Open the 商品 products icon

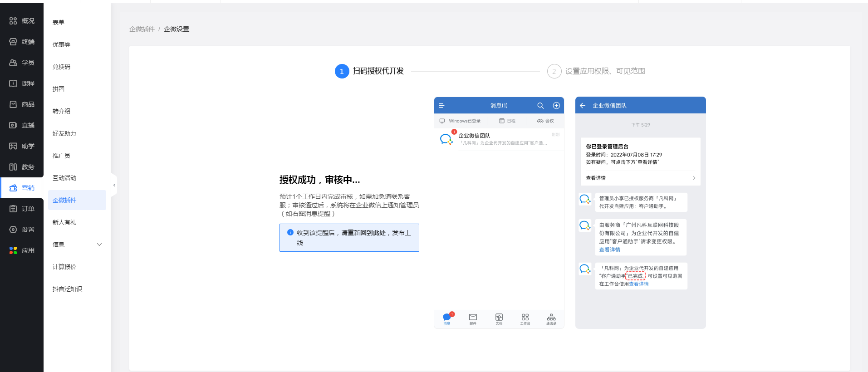point(13,104)
